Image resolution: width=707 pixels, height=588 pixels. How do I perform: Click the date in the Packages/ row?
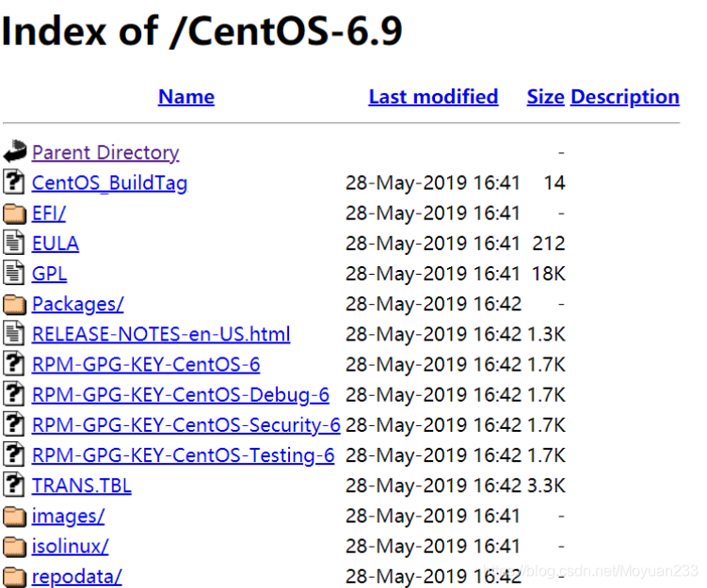click(x=433, y=304)
